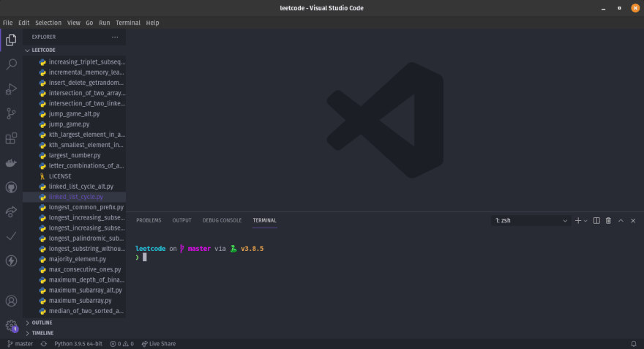Kill the terminal with trash icon
The image size is (644, 349).
pyautogui.click(x=608, y=220)
